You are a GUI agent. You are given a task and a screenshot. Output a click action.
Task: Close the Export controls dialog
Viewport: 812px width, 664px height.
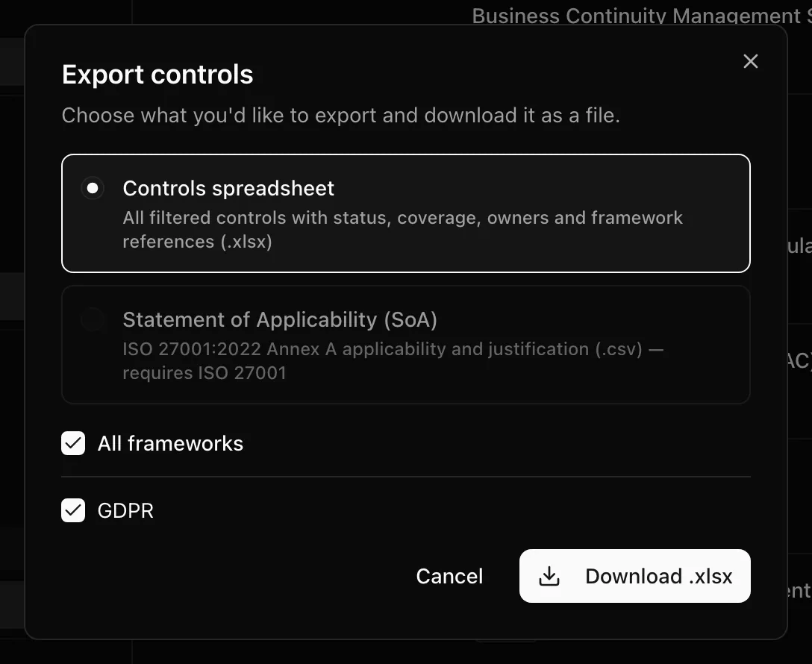click(x=750, y=61)
